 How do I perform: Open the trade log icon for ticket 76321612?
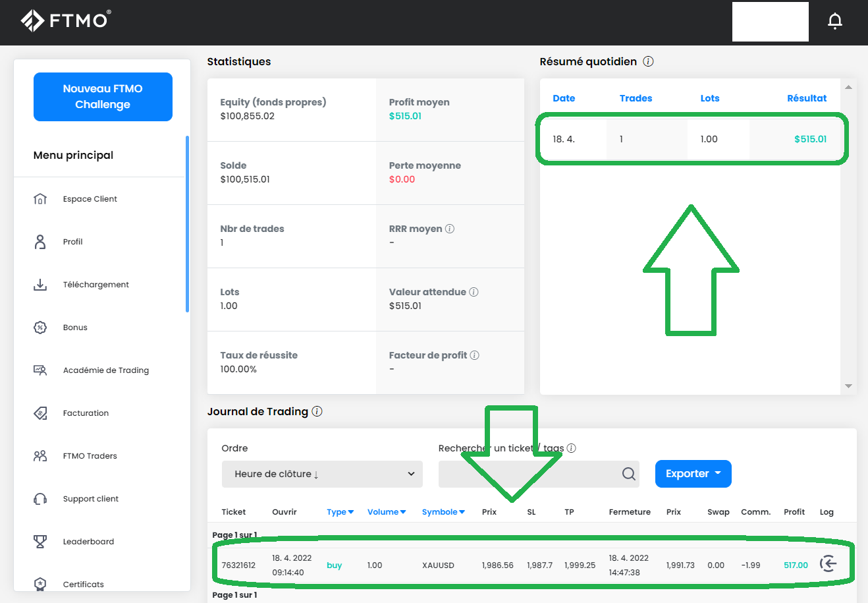828,563
